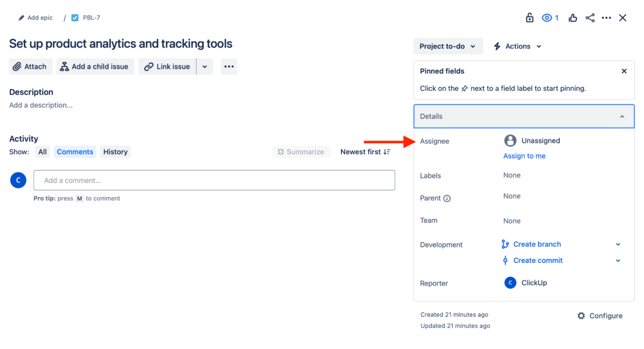
Task: Click the restrict access lock icon
Action: click(530, 18)
